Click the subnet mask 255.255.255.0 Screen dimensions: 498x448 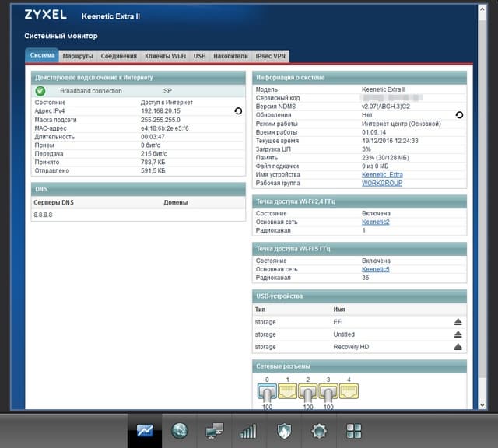point(160,120)
